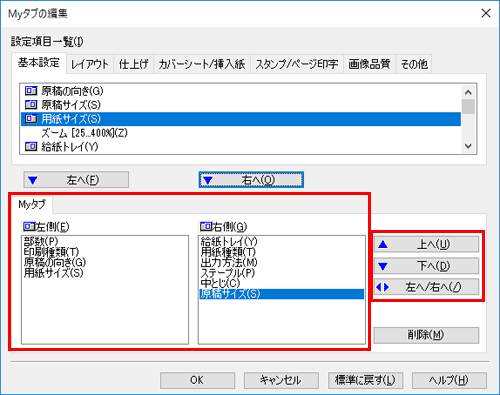This screenshot has height=395, width=500.
Task: Open help with ヘルプ(H) button
Action: click(x=449, y=380)
